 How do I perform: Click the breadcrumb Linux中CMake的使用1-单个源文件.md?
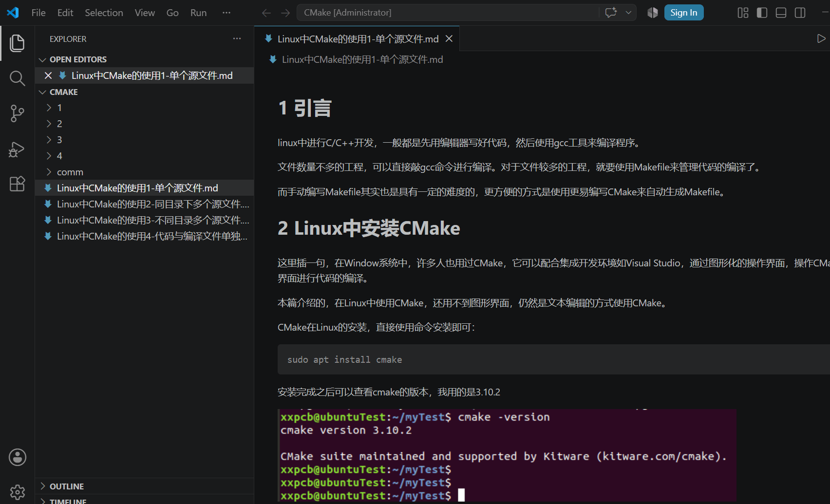tap(362, 59)
